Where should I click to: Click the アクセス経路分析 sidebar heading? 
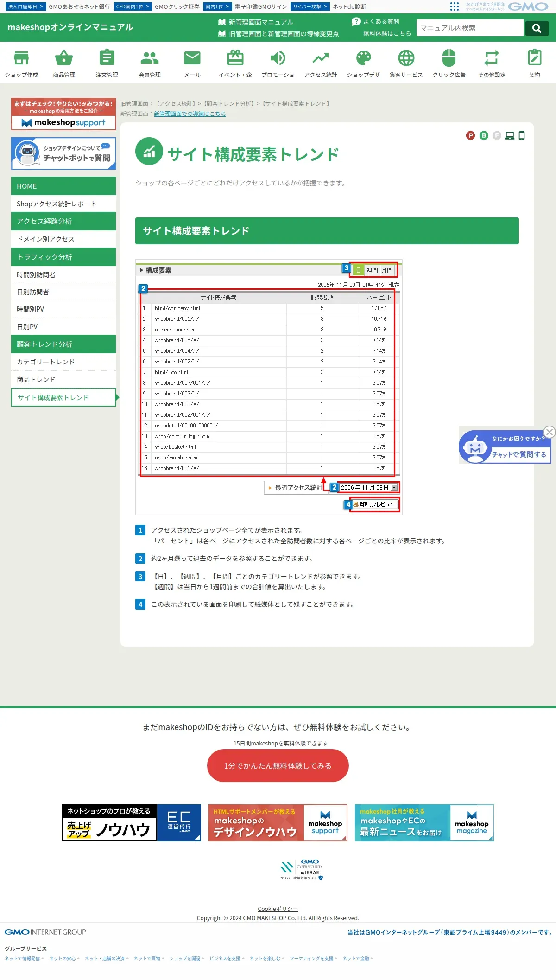tap(63, 221)
